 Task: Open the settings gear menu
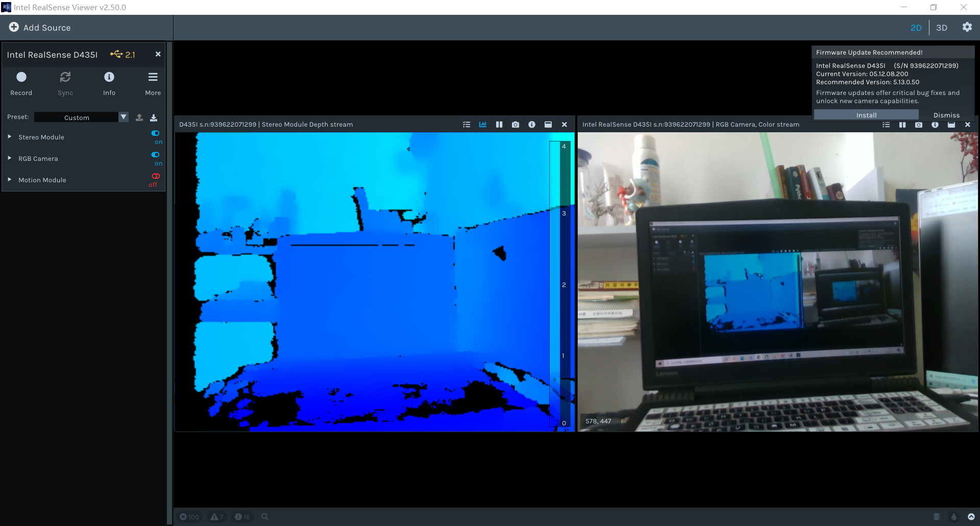click(967, 27)
